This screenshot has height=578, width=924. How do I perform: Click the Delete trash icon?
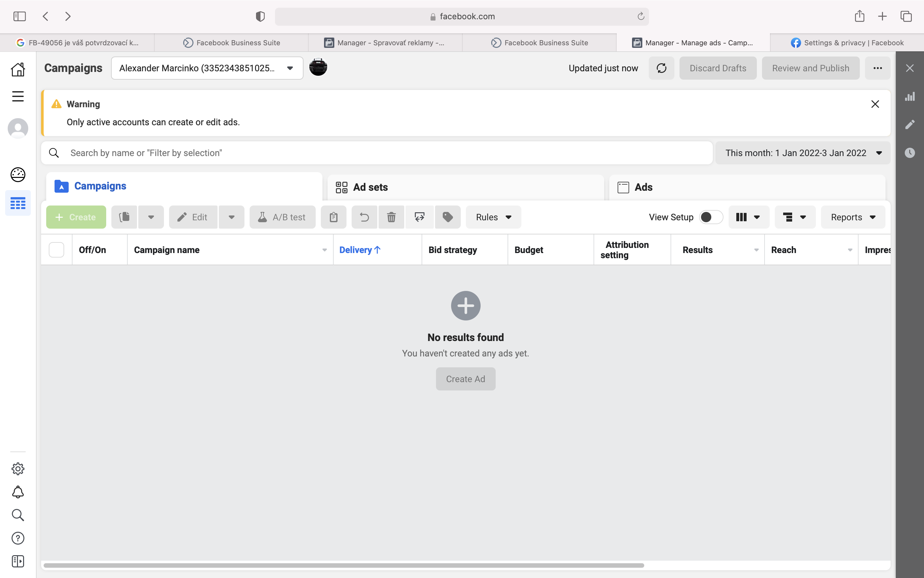pyautogui.click(x=391, y=217)
